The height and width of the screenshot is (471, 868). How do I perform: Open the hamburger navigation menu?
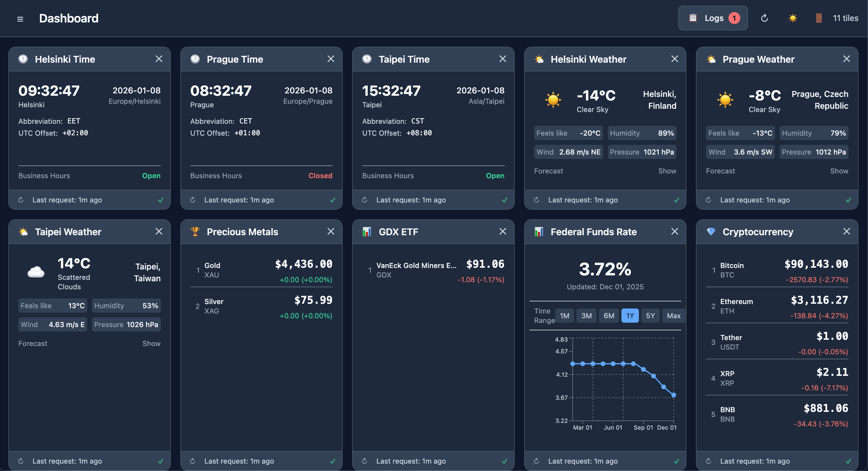(20, 19)
